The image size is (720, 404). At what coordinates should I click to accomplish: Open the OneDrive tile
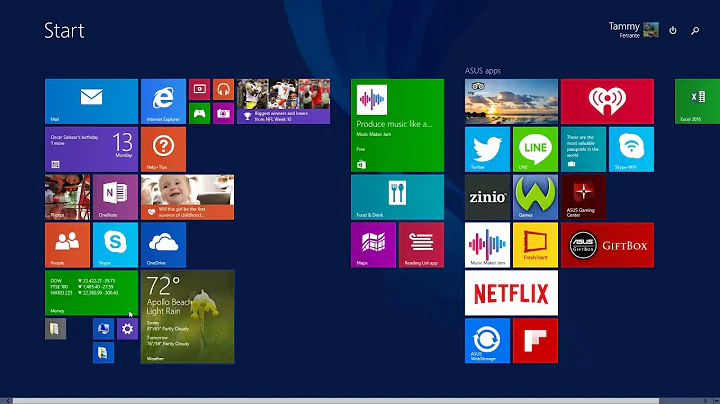[163, 245]
